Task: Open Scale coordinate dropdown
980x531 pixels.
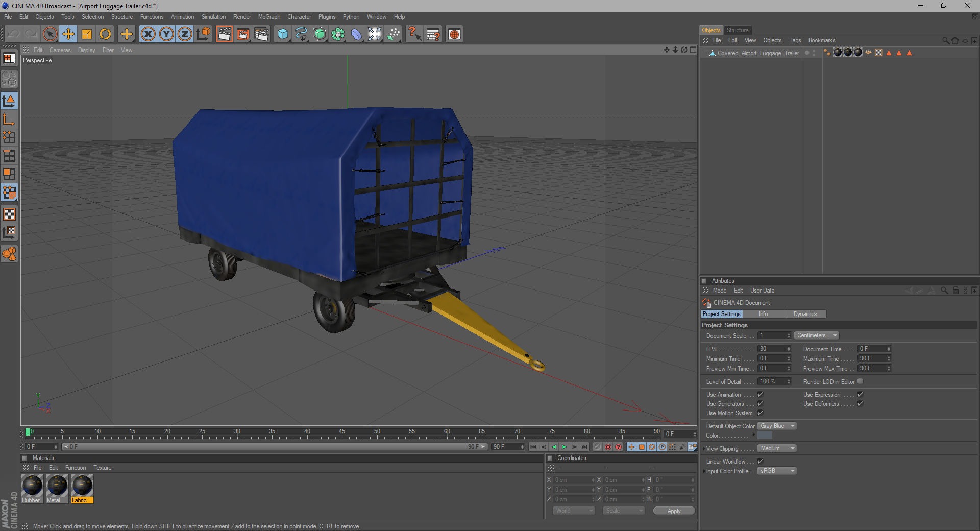Action: pyautogui.click(x=623, y=511)
